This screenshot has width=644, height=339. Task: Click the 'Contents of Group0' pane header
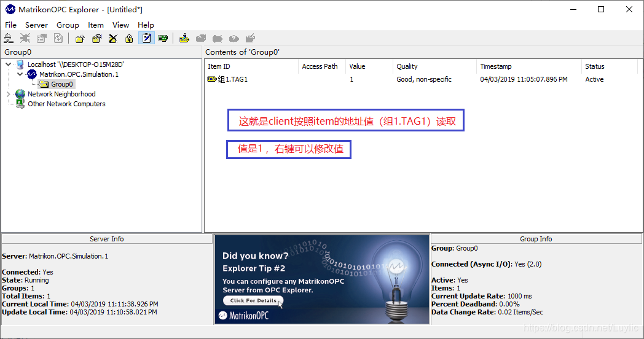click(423, 52)
